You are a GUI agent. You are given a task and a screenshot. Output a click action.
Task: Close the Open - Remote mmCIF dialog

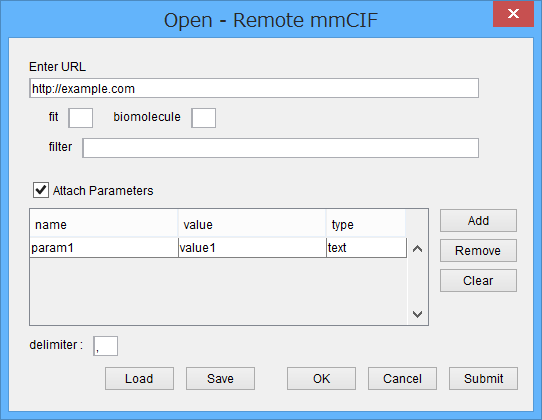[513, 13]
